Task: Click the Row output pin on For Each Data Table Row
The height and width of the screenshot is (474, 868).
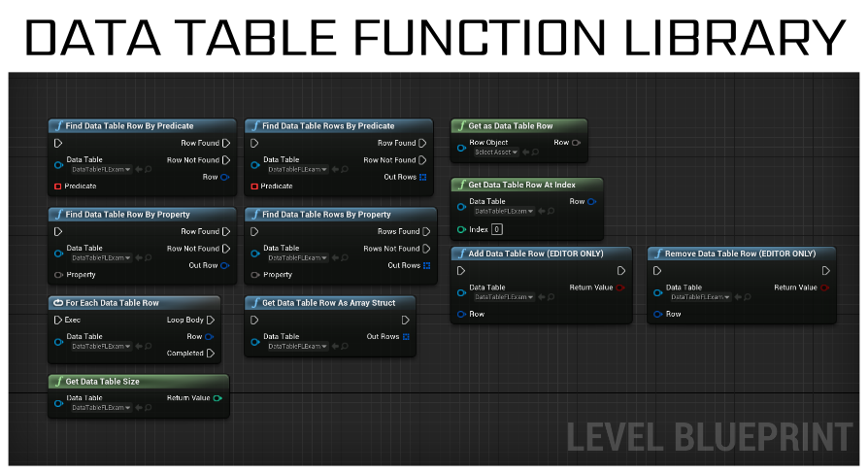Action: point(209,336)
